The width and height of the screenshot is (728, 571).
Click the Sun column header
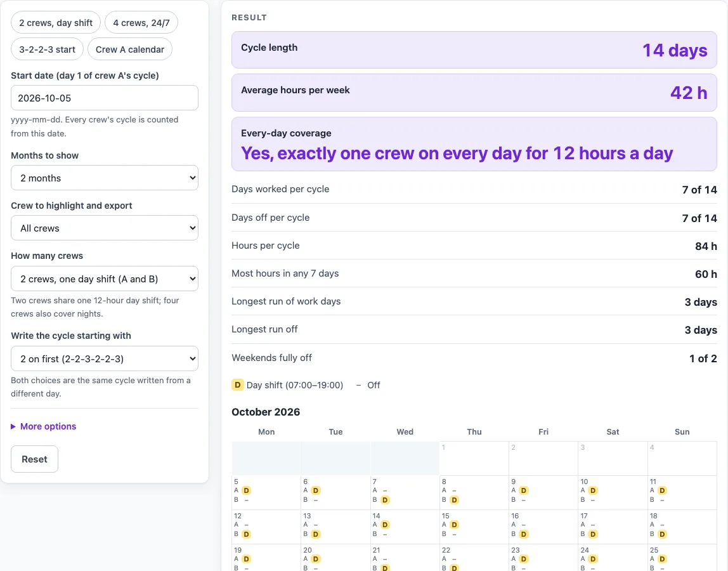click(x=682, y=431)
